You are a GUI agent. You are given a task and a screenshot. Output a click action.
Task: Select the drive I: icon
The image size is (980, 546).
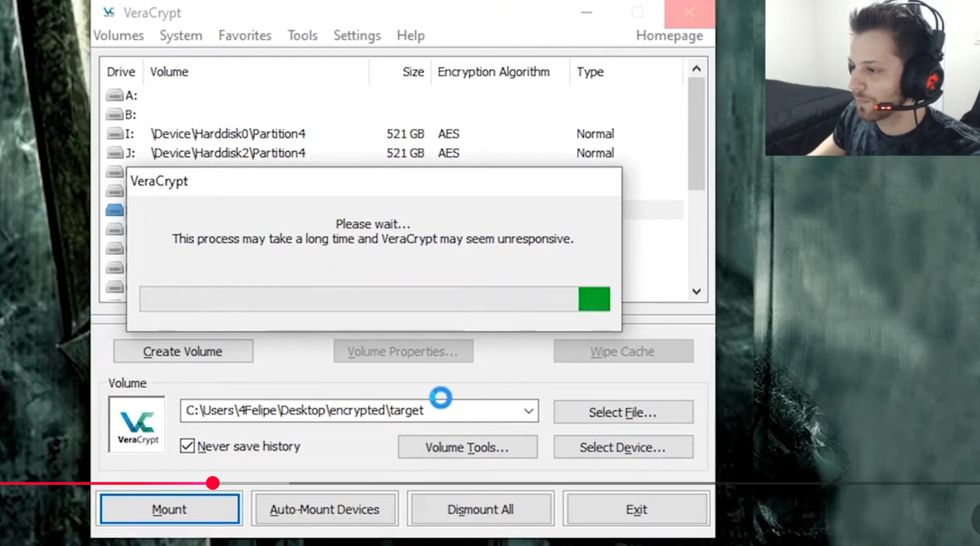tap(115, 134)
